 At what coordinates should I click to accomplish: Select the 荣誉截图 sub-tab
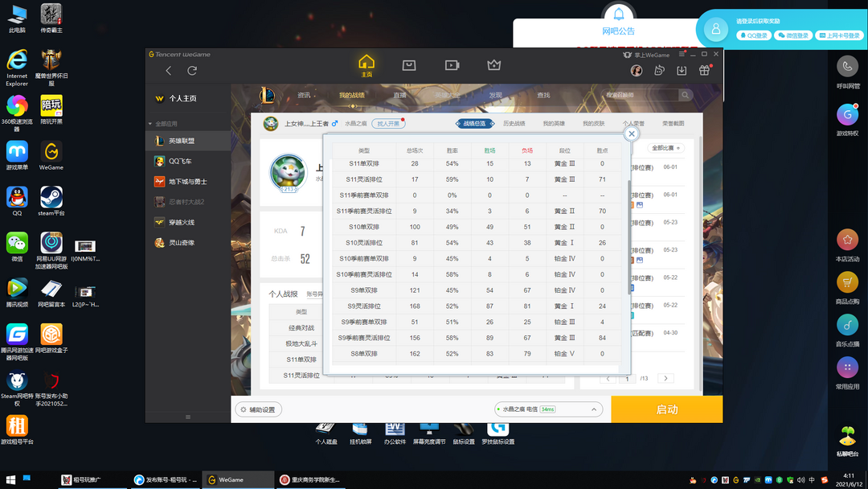[x=674, y=124]
